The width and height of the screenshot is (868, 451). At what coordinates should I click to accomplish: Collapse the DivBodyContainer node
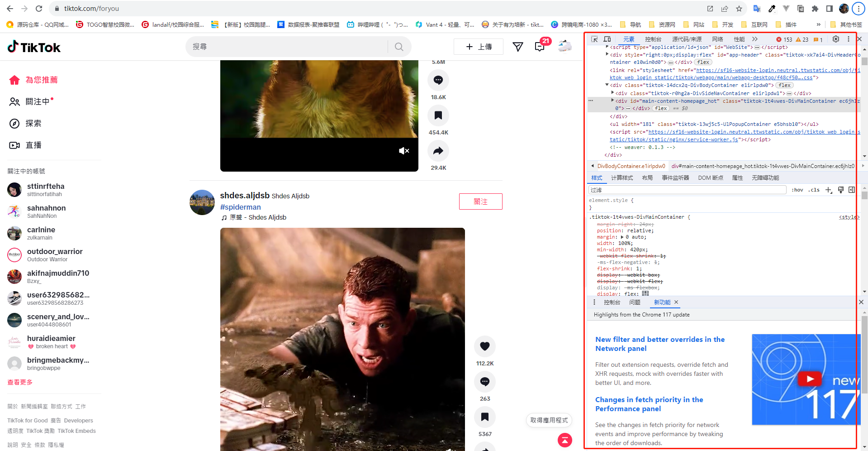(607, 85)
